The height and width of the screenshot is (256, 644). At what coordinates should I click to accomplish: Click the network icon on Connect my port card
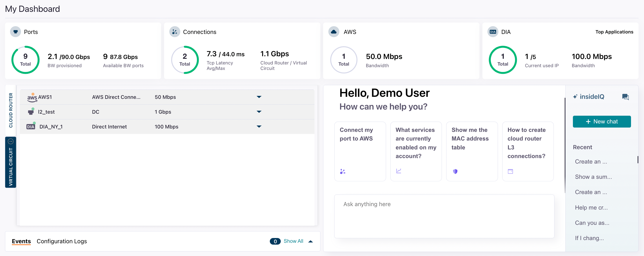coord(343,171)
